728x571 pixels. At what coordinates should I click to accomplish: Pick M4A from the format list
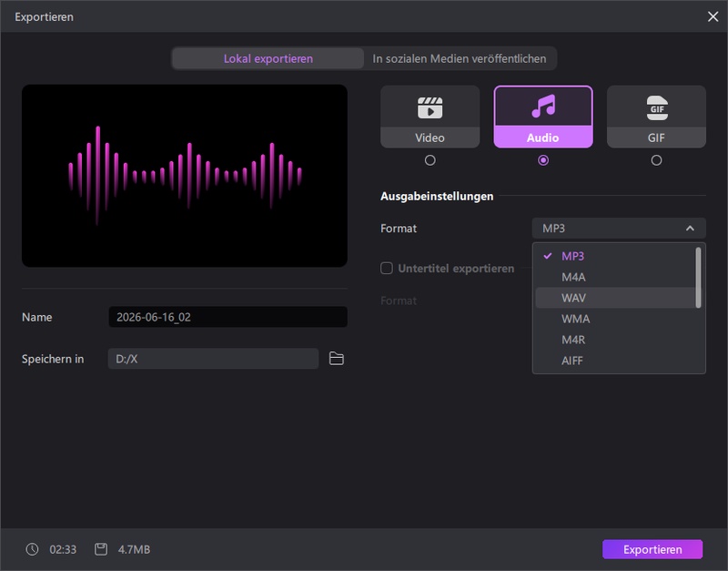616,277
